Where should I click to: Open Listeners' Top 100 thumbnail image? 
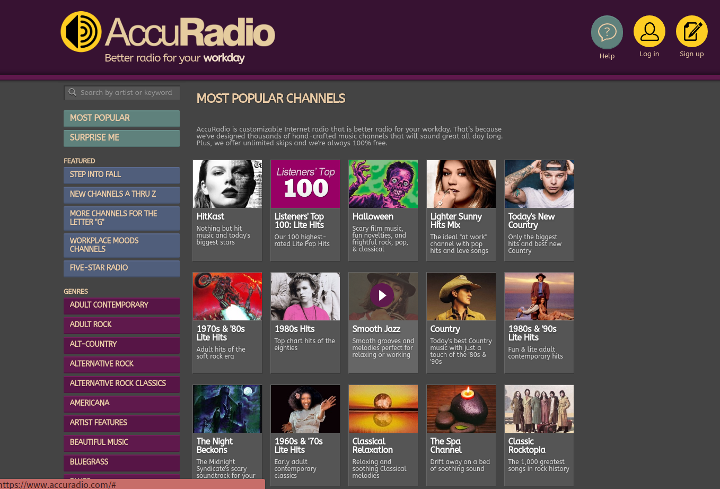click(305, 184)
